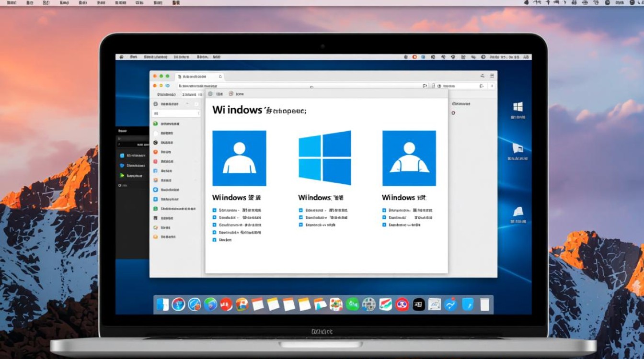644x359 pixels.
Task: Open the compass browser icon in the Dock
Action: point(178,304)
